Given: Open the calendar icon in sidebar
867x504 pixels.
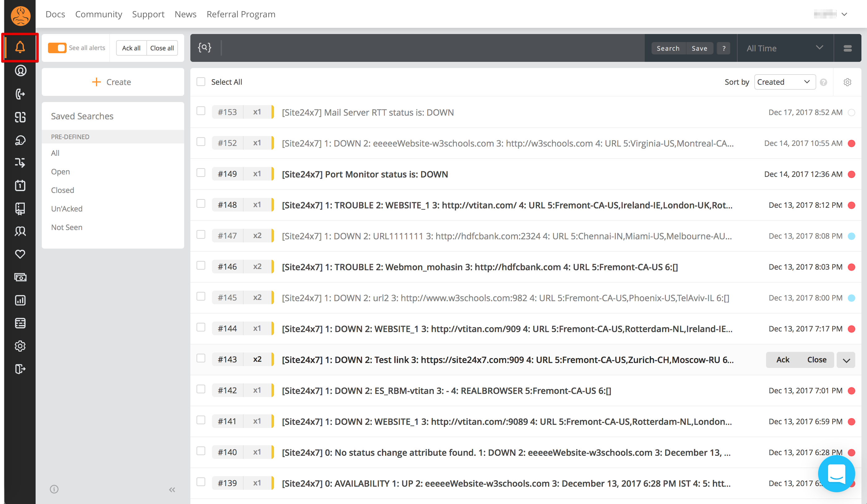Looking at the screenshot, I should (x=20, y=185).
